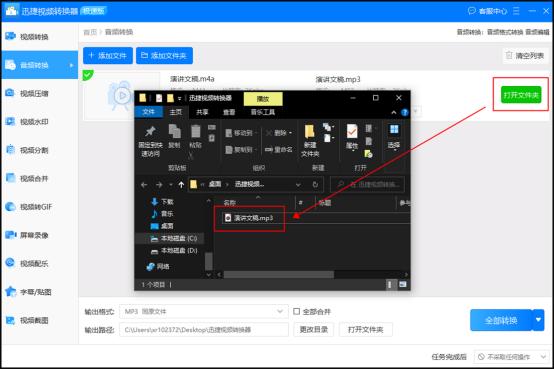Click 新建文件夹 in the Explorer ribbon
Screen dimensions: 554x370
tap(310, 141)
